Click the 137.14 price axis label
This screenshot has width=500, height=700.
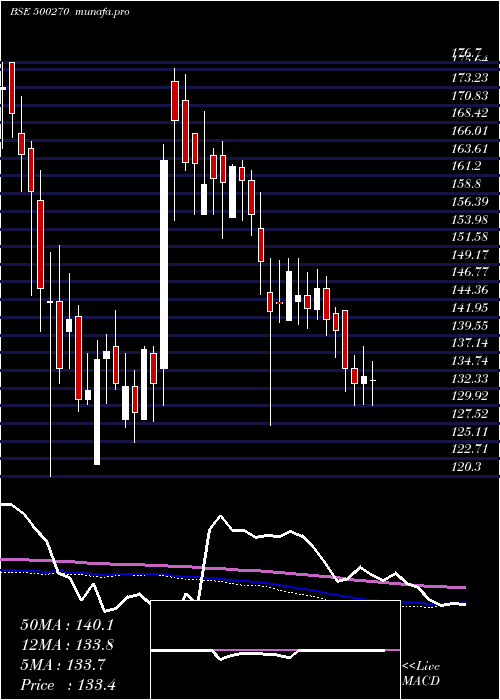click(470, 343)
